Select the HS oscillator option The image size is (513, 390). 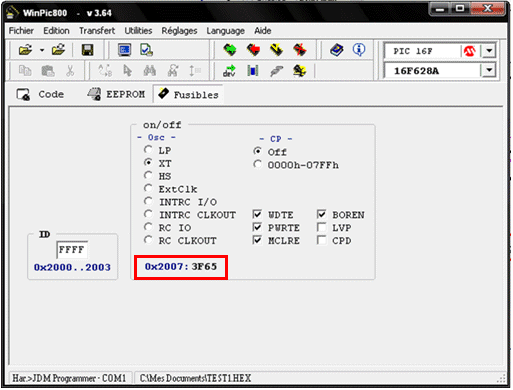[x=148, y=175]
